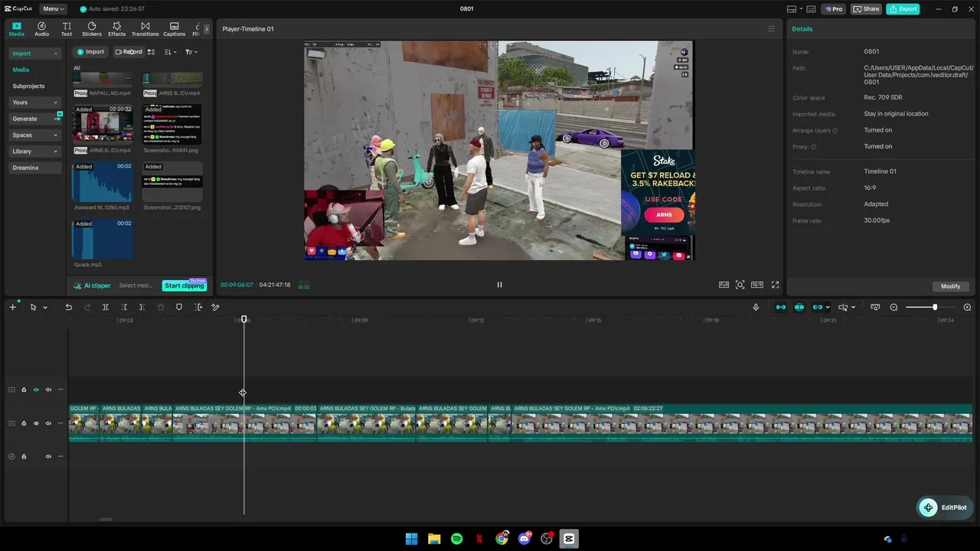Open the Audio panel tab
Image resolution: width=980 pixels, height=551 pixels.
pyautogui.click(x=41, y=29)
